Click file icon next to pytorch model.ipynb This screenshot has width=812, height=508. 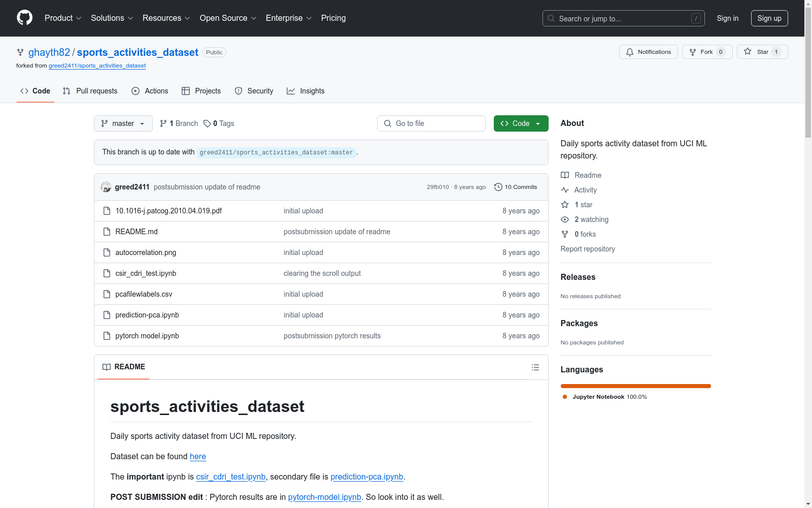pos(107,336)
